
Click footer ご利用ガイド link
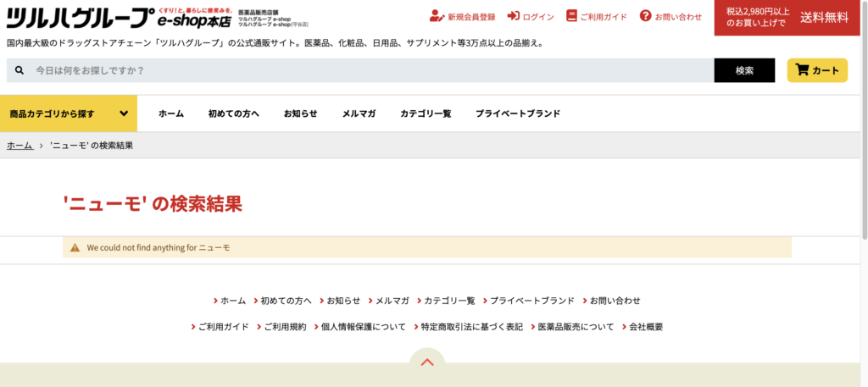(x=224, y=327)
